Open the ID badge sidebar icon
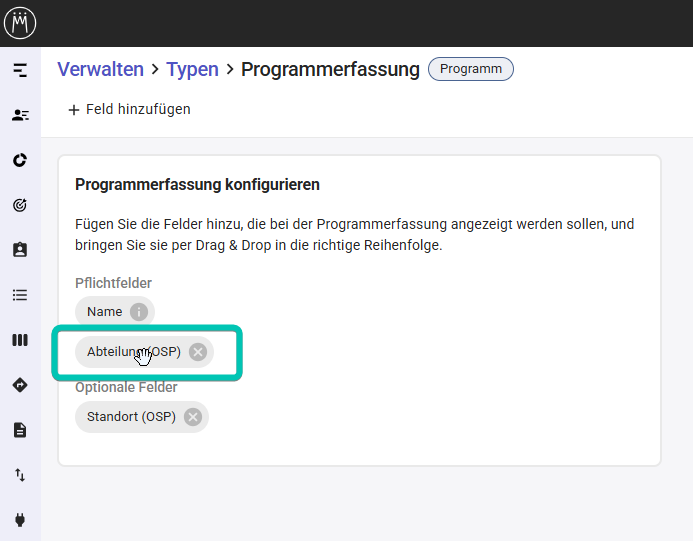693x541 pixels. [20, 250]
